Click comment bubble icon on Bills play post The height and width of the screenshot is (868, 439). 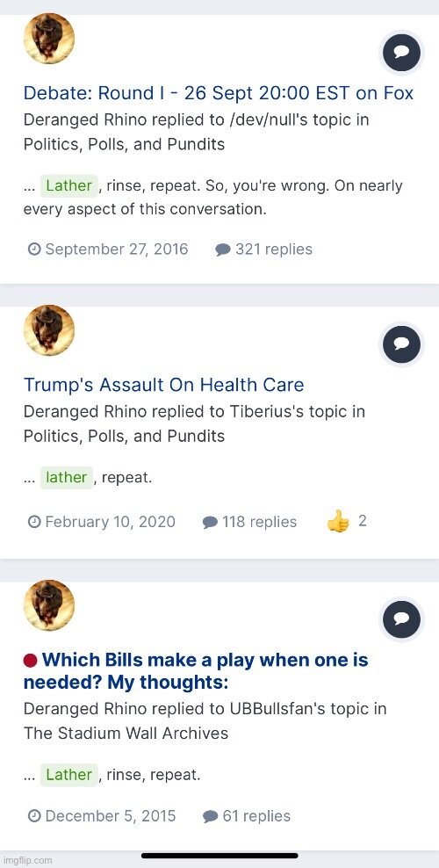pos(402,618)
